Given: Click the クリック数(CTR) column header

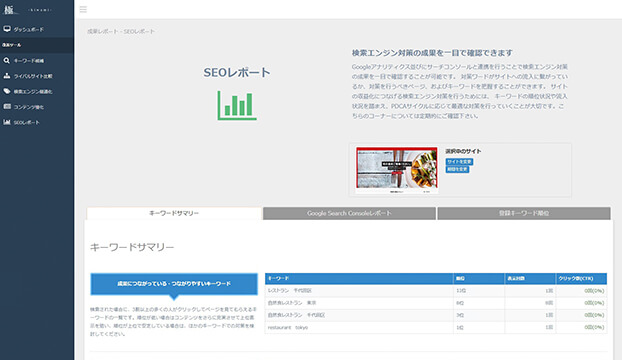Looking at the screenshot, I should pyautogui.click(x=581, y=279).
